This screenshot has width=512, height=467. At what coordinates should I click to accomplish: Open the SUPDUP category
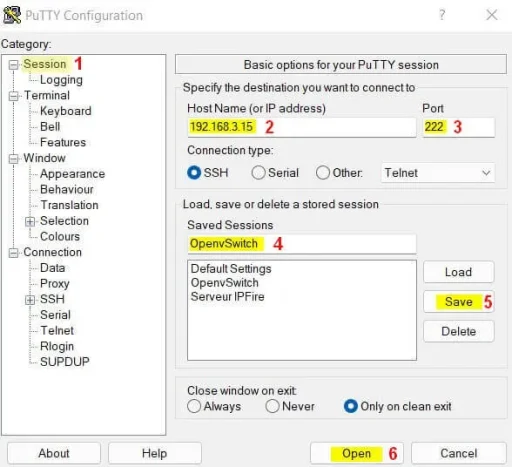(x=65, y=362)
